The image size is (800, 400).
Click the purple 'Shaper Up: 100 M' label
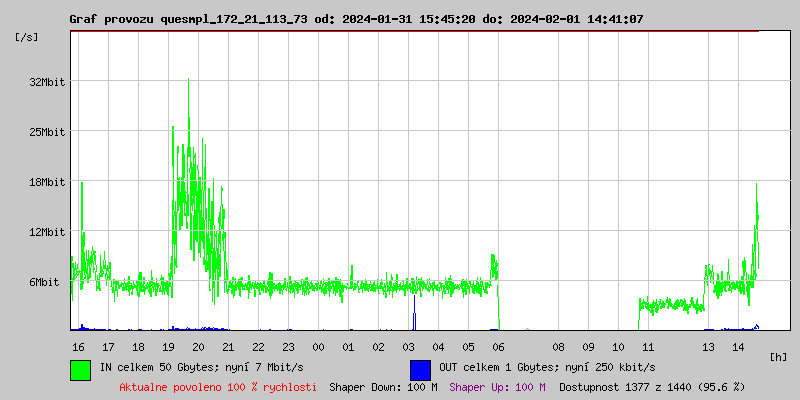[x=497, y=387]
